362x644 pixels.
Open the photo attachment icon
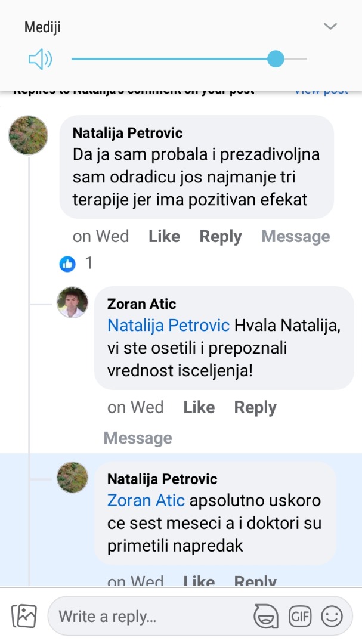click(x=24, y=616)
